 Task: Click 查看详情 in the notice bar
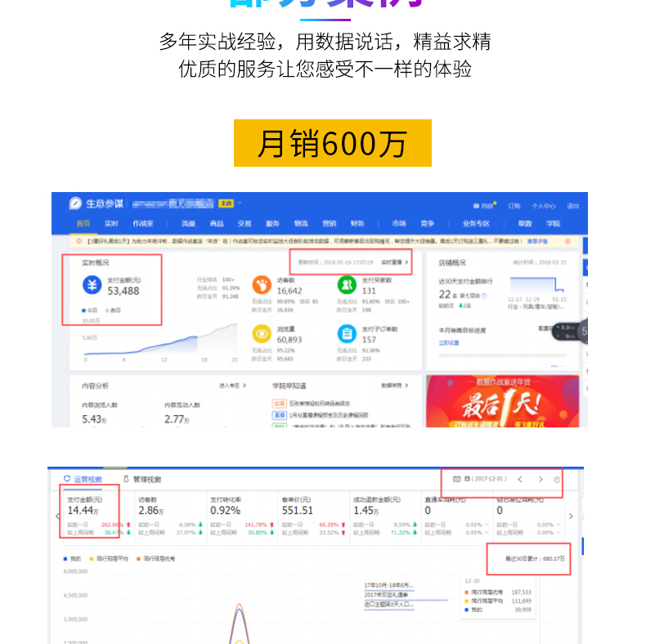click(537, 241)
